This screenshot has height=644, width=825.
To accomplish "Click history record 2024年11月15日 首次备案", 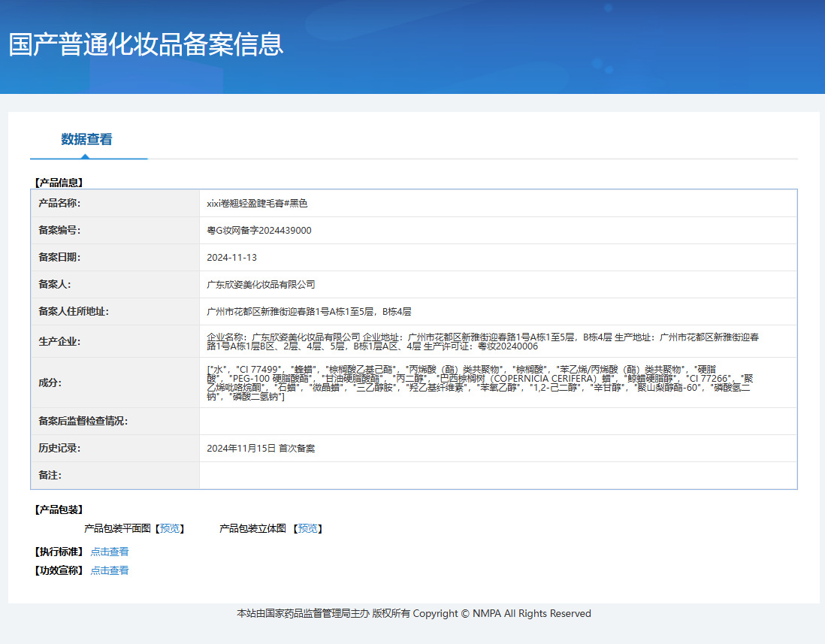I will click(261, 449).
